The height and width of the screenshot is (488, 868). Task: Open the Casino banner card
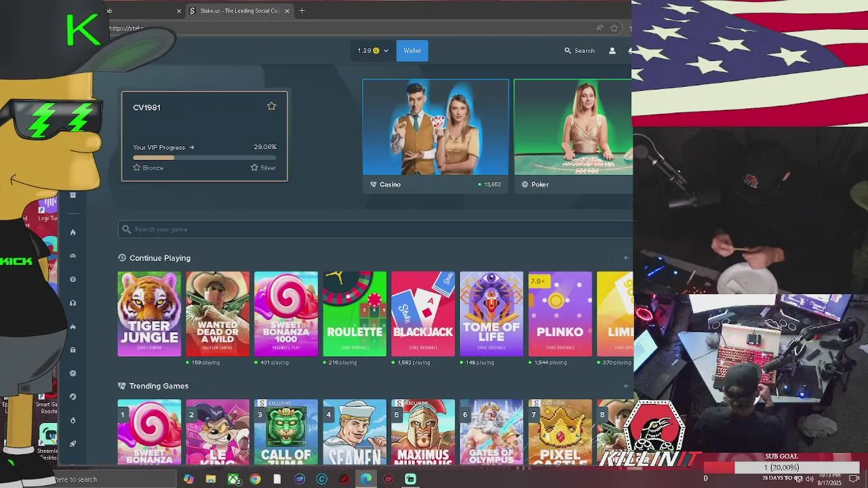[435, 136]
